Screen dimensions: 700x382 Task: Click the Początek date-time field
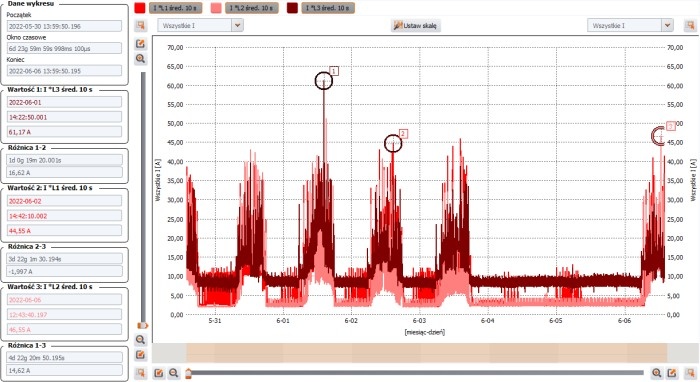coord(64,26)
